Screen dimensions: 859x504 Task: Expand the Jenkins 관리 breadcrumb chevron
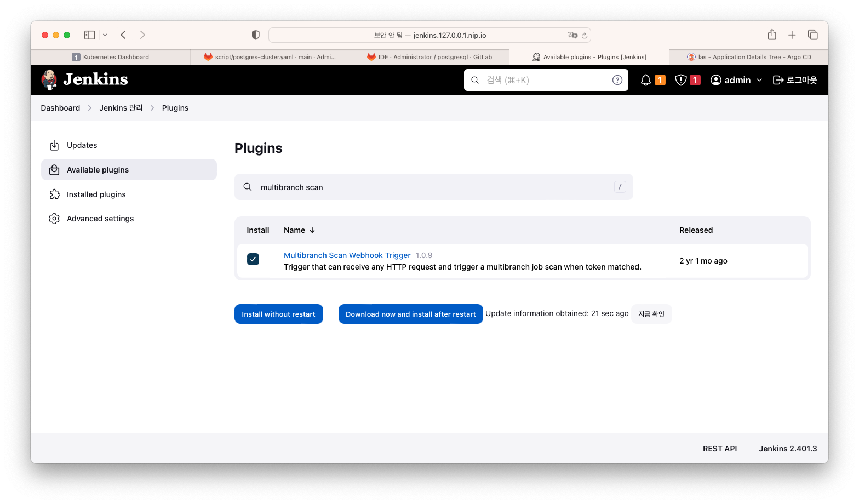pyautogui.click(x=152, y=108)
